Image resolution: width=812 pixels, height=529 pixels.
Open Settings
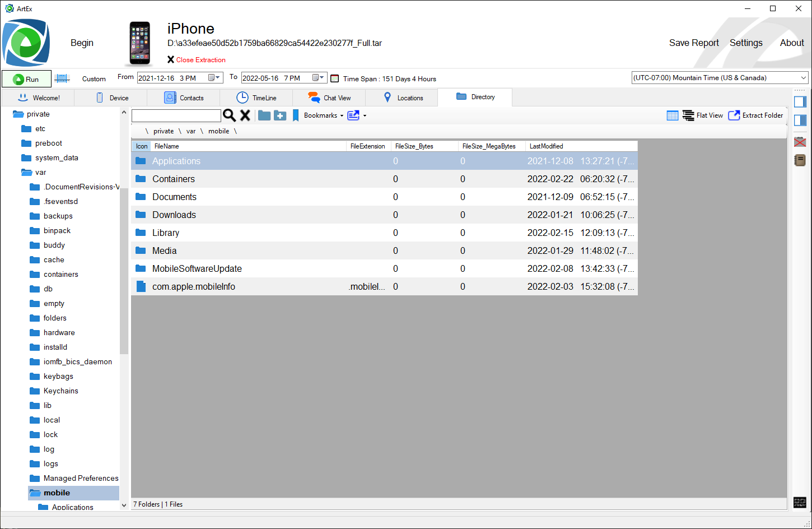[x=746, y=43]
